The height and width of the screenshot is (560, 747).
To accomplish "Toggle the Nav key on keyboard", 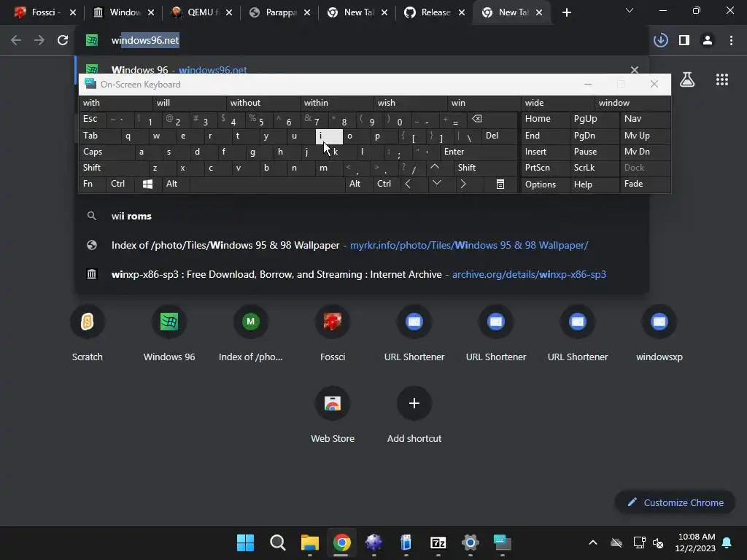I will [x=645, y=119].
